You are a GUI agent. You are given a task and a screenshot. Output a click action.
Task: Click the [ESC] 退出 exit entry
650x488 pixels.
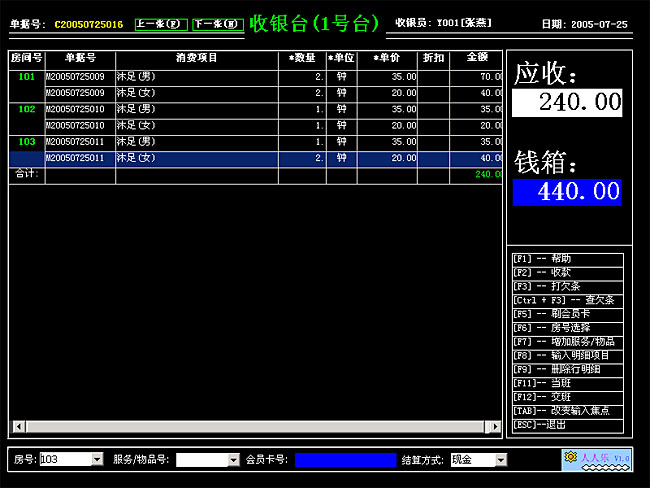567,425
